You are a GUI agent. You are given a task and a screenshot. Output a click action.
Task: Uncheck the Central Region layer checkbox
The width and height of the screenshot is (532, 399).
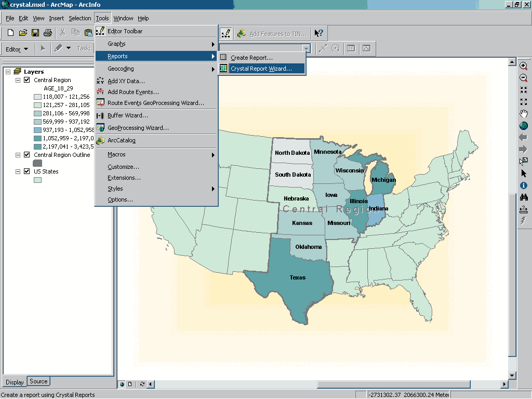(x=27, y=80)
